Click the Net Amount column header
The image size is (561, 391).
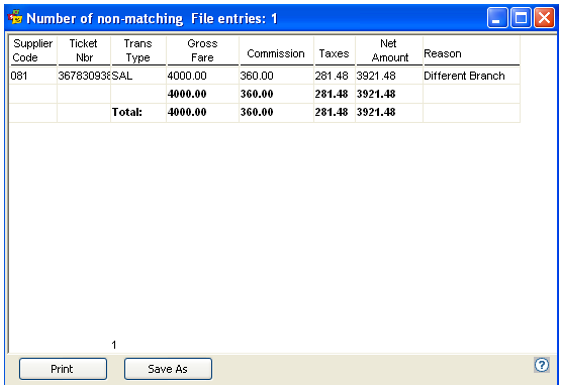click(389, 50)
